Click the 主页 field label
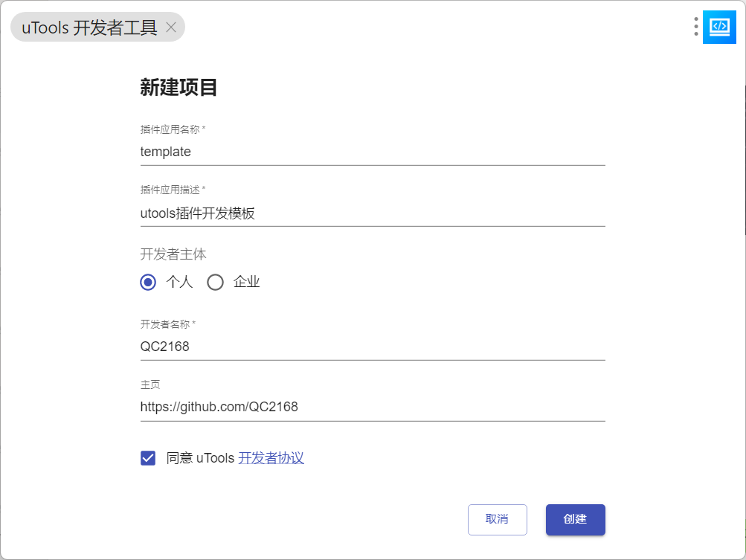 pos(150,384)
